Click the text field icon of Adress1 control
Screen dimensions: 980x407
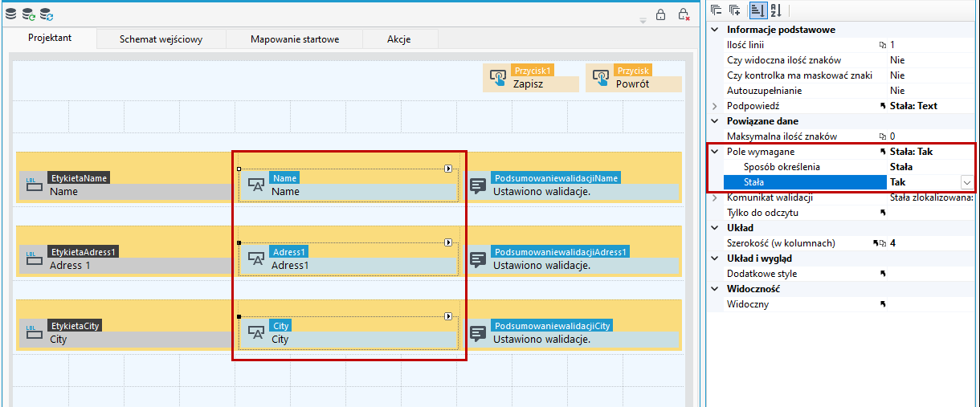(256, 259)
